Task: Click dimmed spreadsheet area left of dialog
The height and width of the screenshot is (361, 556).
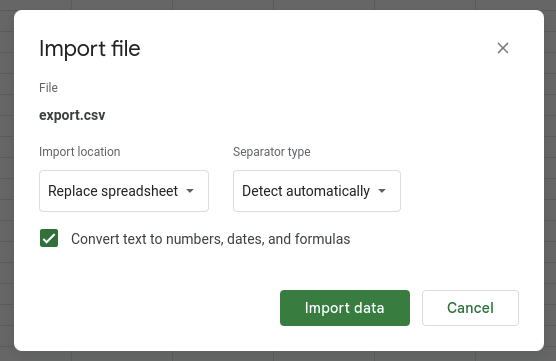Action: (6, 180)
